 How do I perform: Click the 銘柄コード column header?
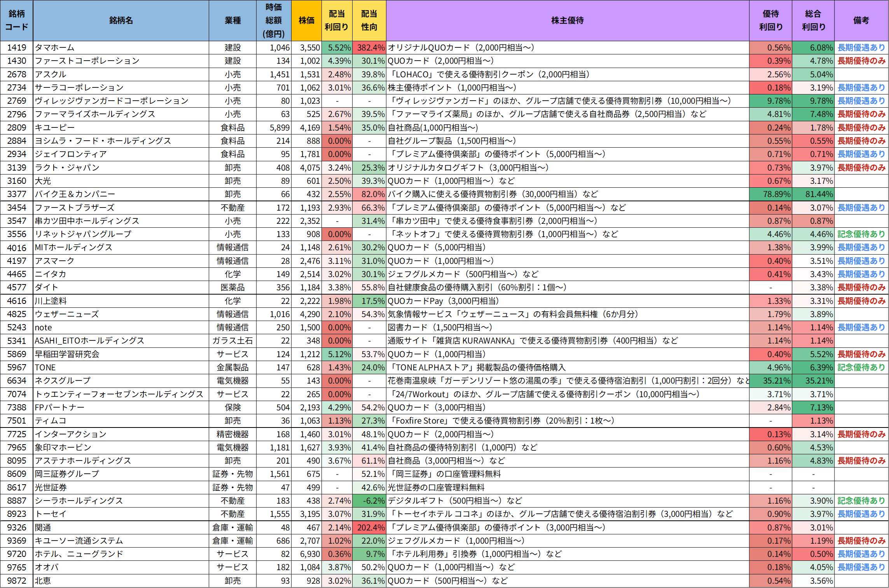16,20
